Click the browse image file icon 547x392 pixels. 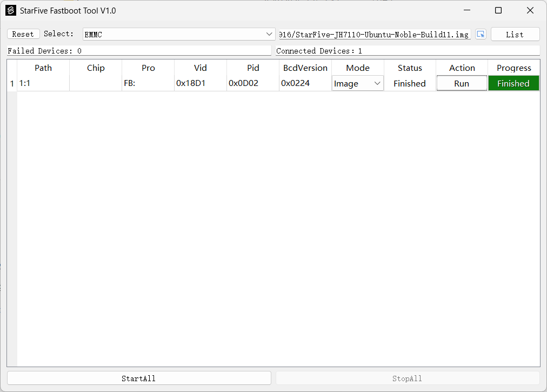tap(481, 34)
